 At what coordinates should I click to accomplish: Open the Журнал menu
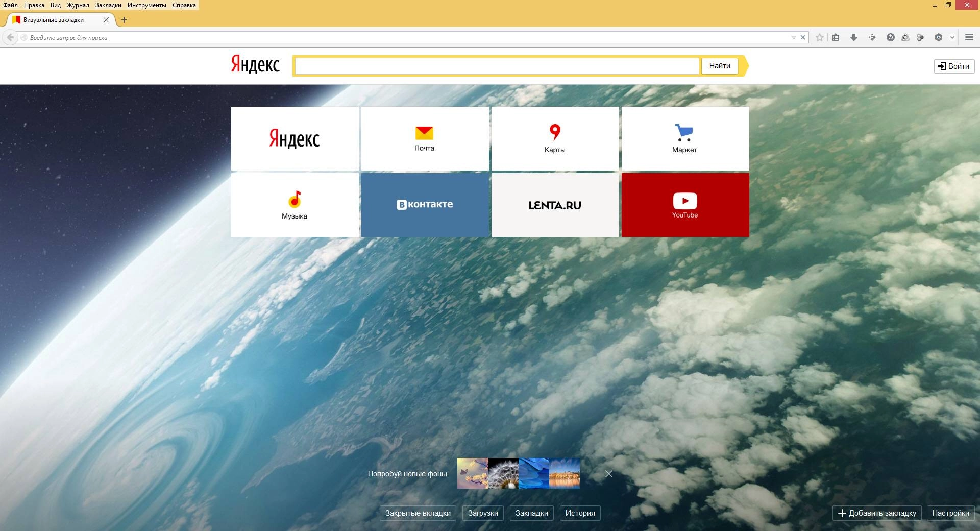pos(78,5)
